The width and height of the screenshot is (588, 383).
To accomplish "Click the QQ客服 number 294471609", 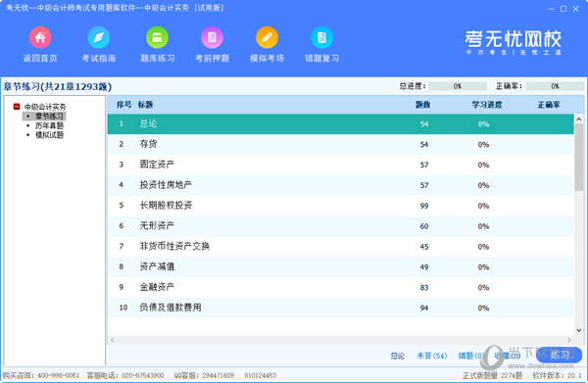I will pyautogui.click(x=219, y=375).
